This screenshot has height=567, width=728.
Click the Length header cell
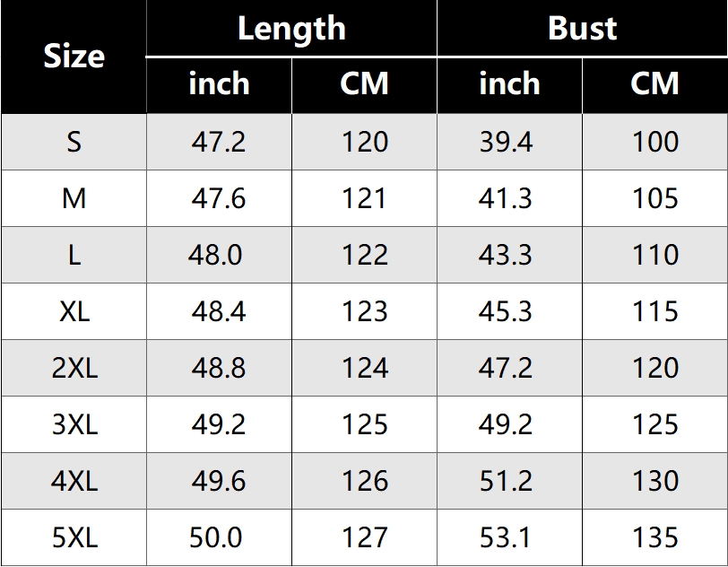[x=291, y=29]
